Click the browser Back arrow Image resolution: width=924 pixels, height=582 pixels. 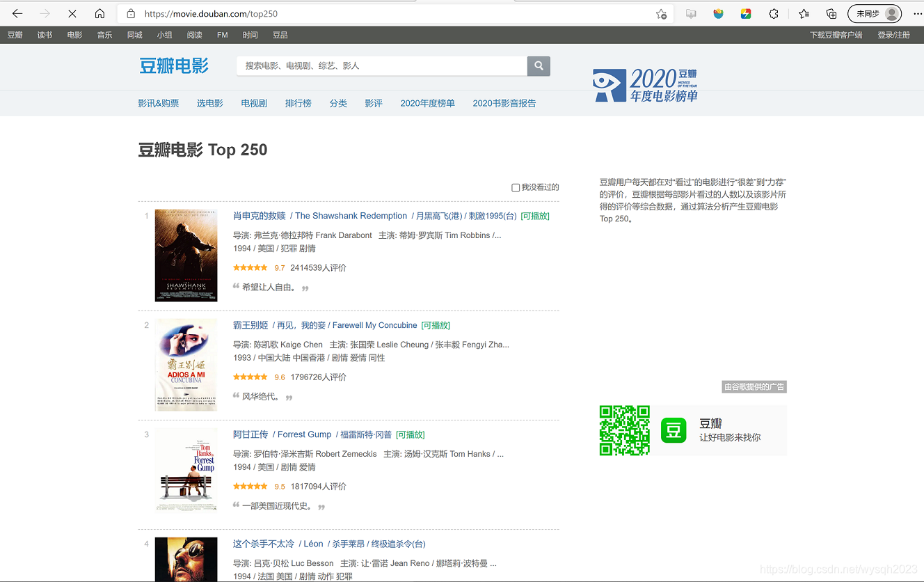[17, 13]
